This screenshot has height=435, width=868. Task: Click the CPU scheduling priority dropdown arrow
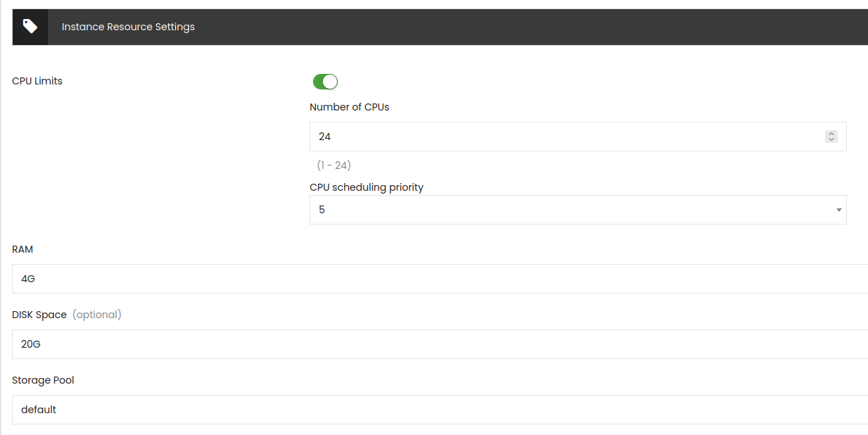click(x=838, y=210)
